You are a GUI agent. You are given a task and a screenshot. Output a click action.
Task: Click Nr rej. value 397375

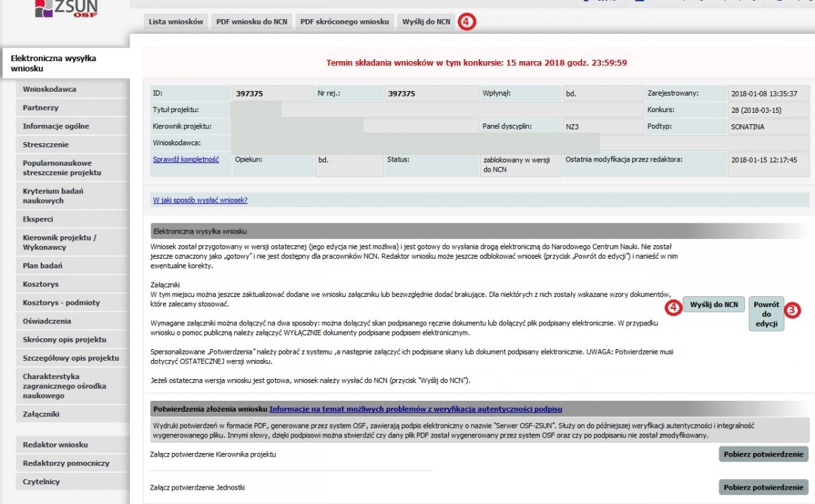point(431,94)
